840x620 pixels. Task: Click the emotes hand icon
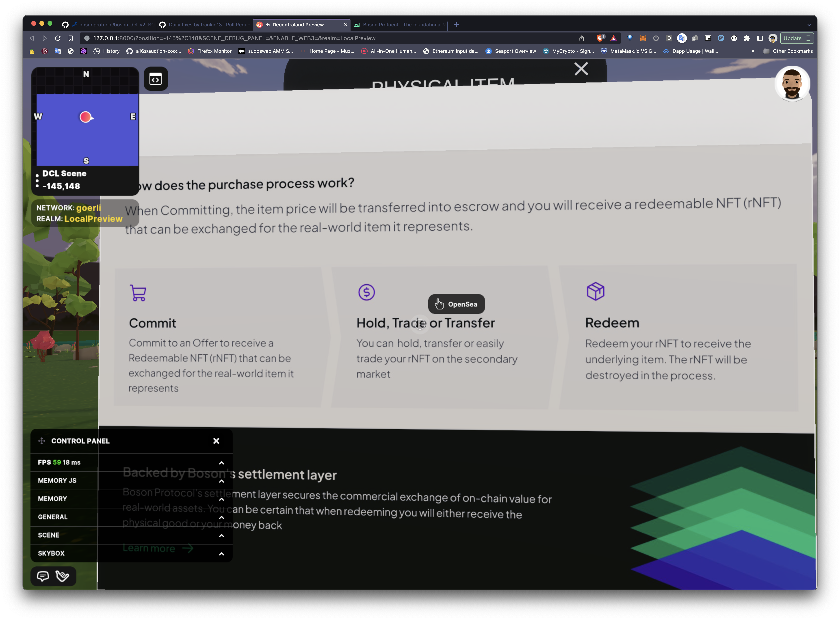point(62,576)
